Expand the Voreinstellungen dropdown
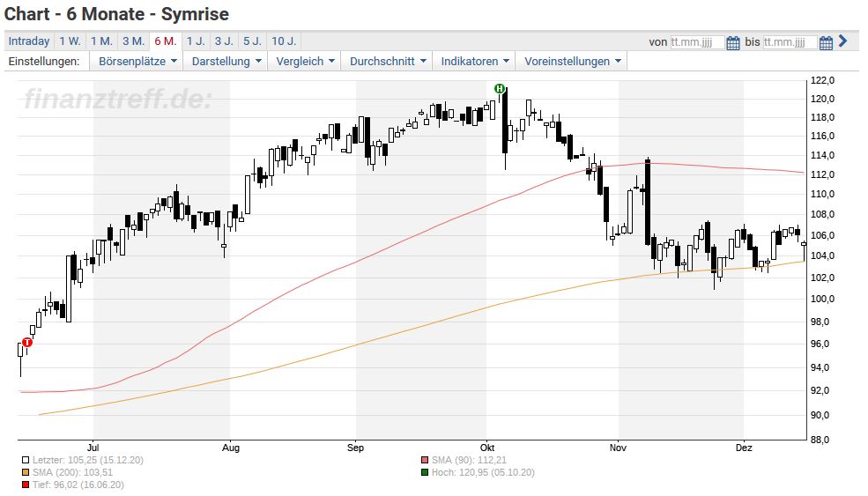 click(573, 62)
